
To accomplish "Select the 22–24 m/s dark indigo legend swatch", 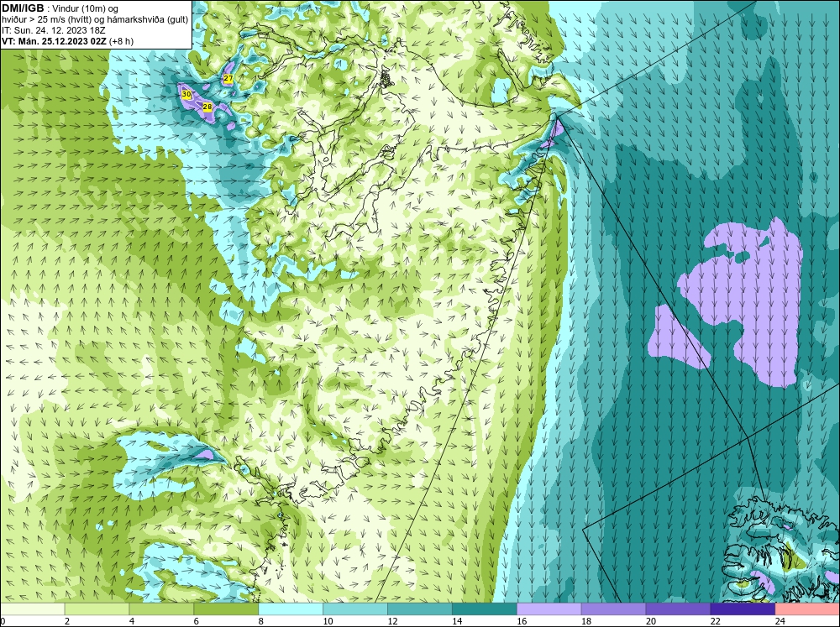I will [743, 609].
